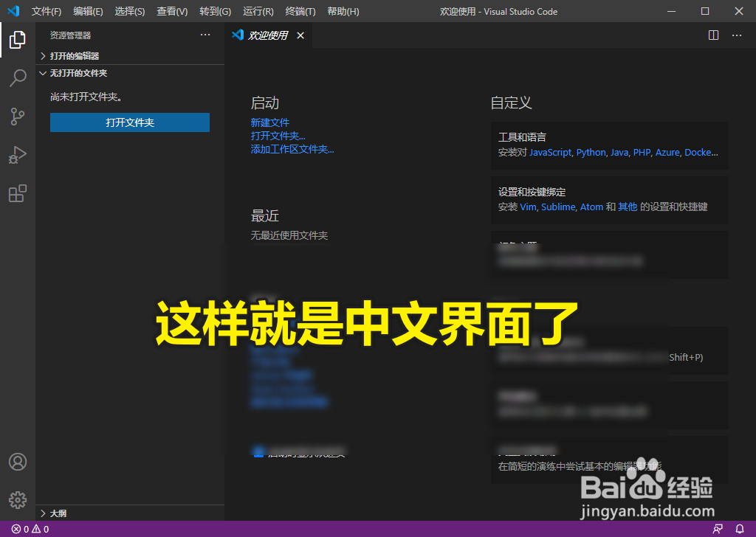
Task: Open 资源管理器 panel more actions ellipsis
Action: (205, 35)
